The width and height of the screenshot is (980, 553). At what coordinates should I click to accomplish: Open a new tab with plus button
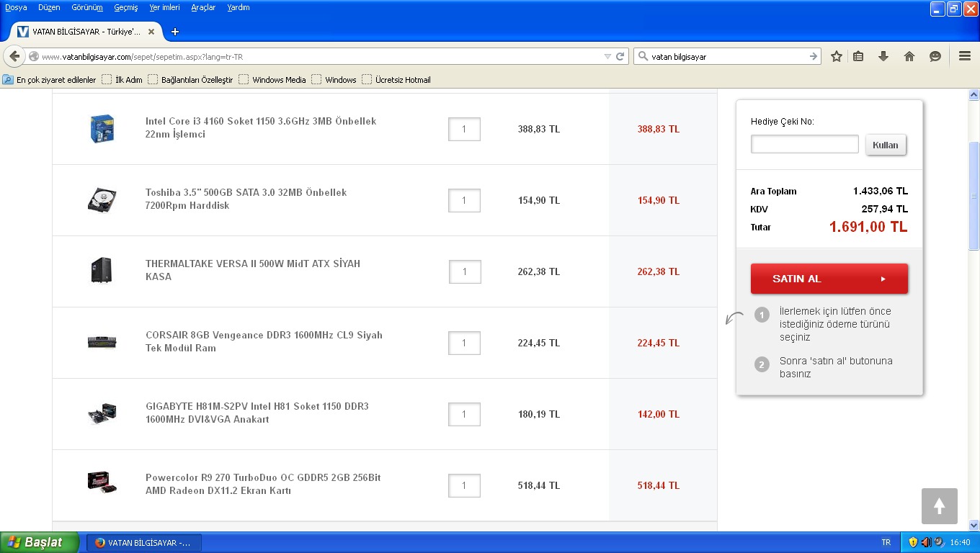[174, 32]
